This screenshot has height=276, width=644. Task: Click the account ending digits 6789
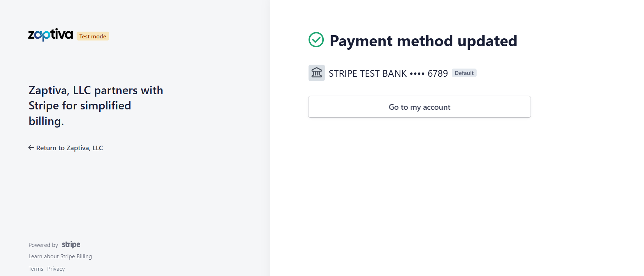[x=438, y=74]
